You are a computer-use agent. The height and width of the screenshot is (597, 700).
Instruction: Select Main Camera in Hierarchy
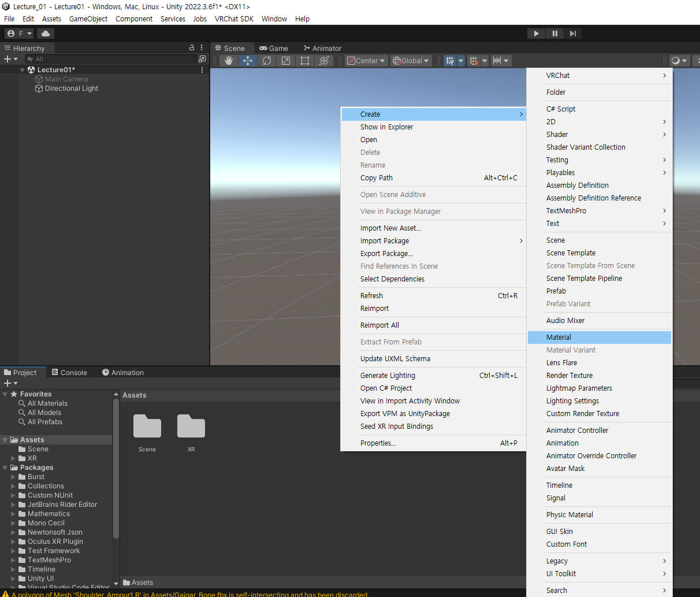(x=66, y=79)
